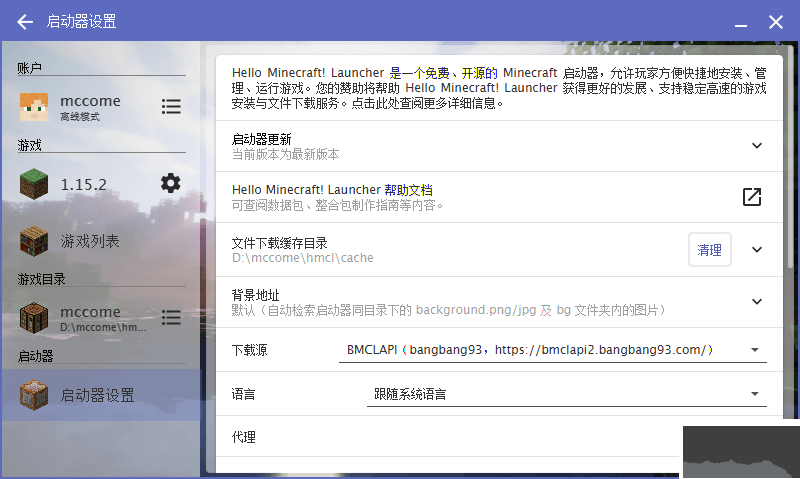Click 离线模式 under mccome account
The width and height of the screenshot is (800, 479).
click(x=80, y=117)
